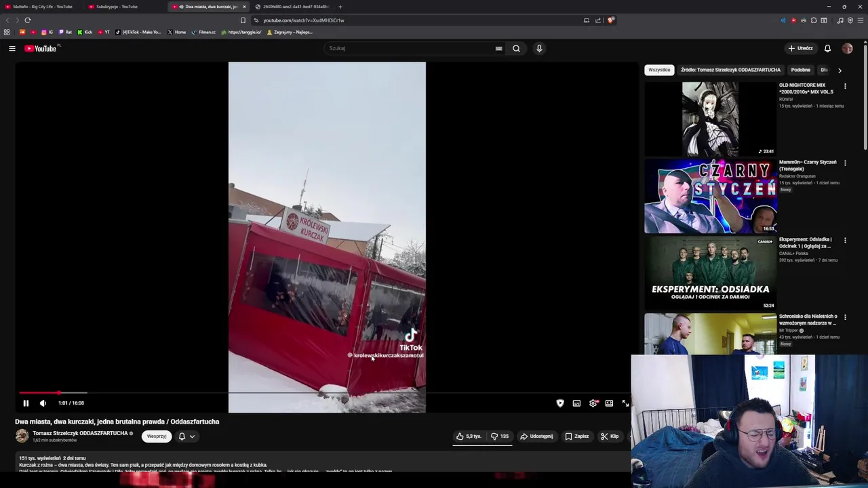Open options for Eksperyment: Odsiadka video

[845, 240]
